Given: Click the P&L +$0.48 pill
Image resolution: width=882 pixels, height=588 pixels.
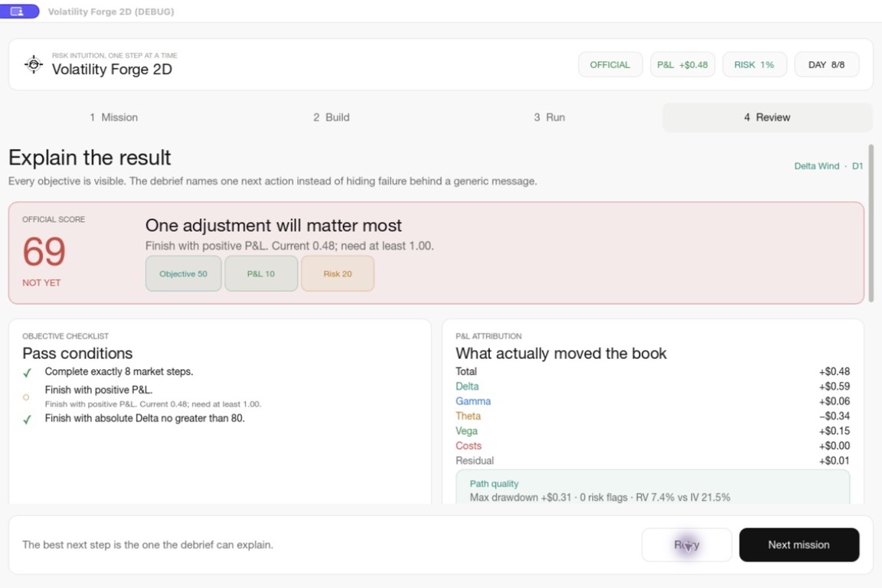Looking at the screenshot, I should 682,65.
